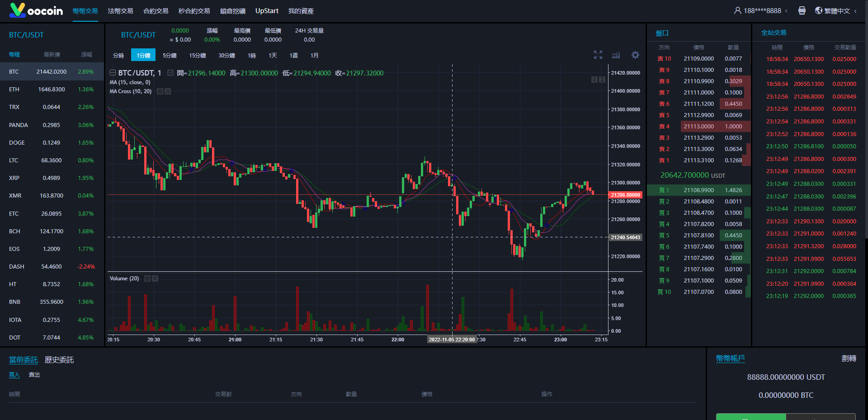Open chart settings gear icon
This screenshot has height=420, width=868.
pos(635,55)
